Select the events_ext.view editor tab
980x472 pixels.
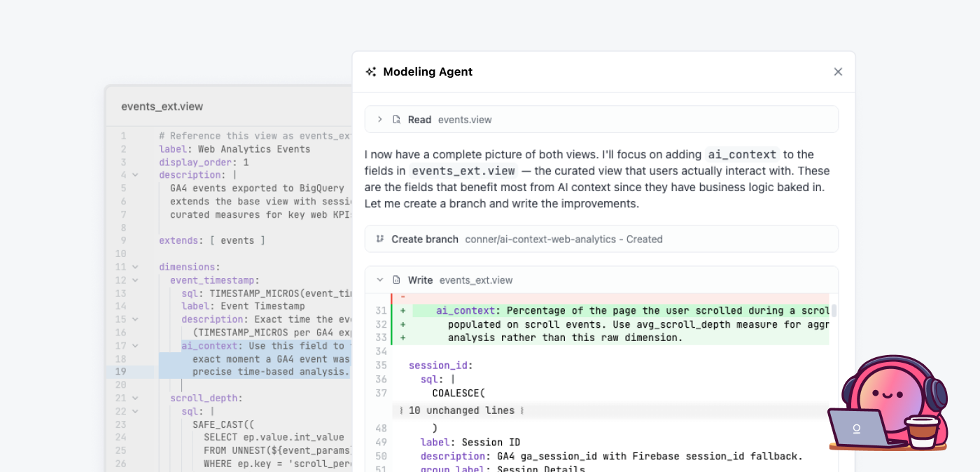(162, 106)
